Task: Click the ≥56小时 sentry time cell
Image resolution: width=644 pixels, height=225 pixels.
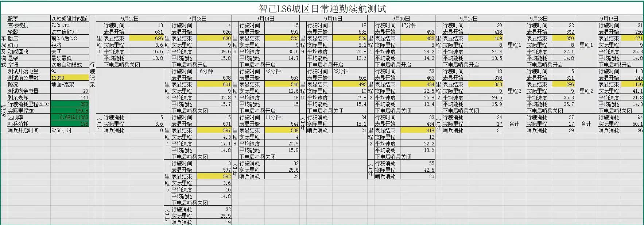Action: click(x=70, y=130)
